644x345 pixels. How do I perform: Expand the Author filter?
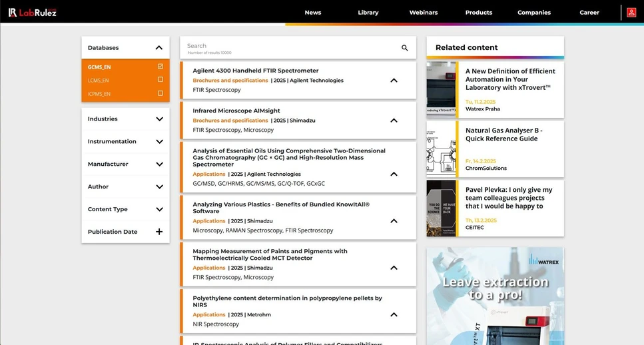click(159, 187)
